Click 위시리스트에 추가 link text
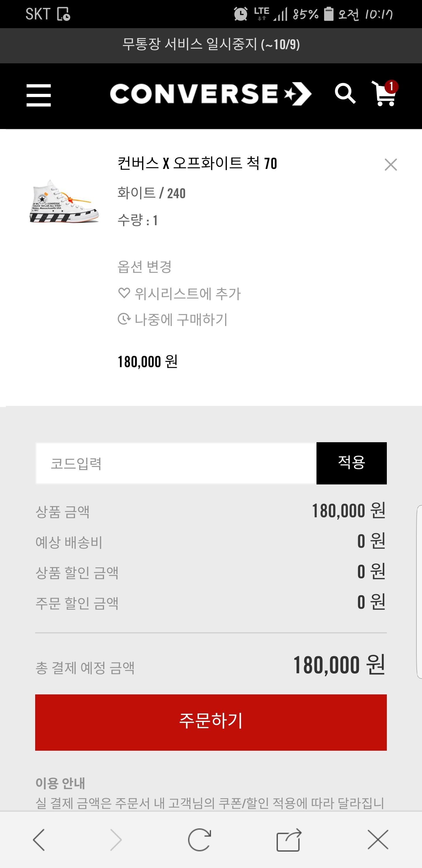Viewport: 422px width, 868px height. [188, 294]
